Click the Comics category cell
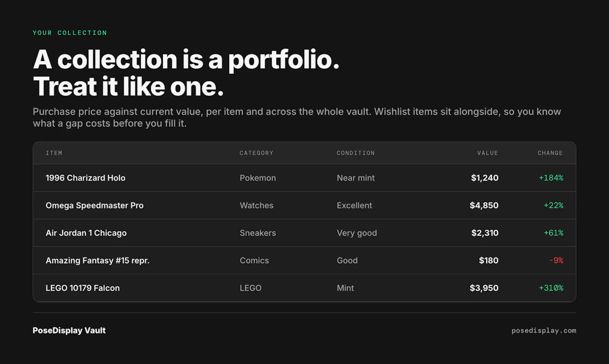This screenshot has width=609, height=364. (x=254, y=261)
